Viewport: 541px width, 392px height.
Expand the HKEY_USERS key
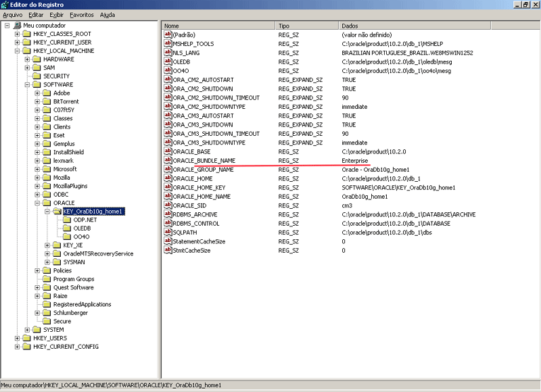(x=17, y=338)
